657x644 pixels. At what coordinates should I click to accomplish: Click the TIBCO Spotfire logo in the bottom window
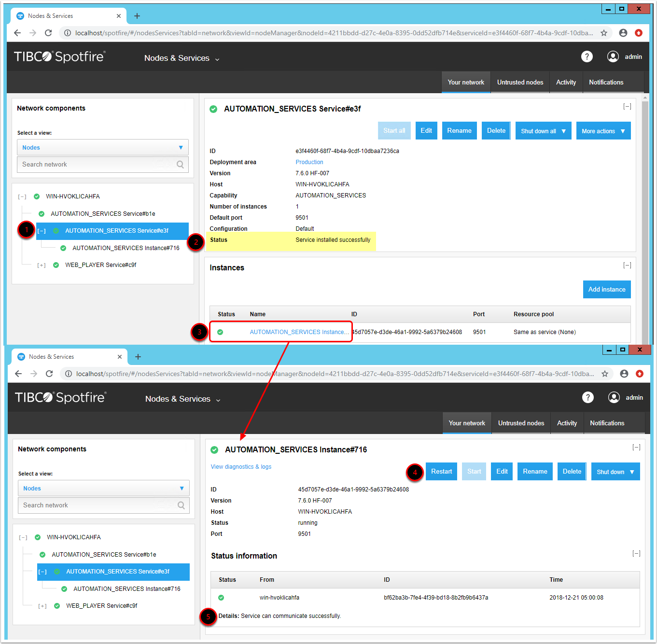[61, 397]
